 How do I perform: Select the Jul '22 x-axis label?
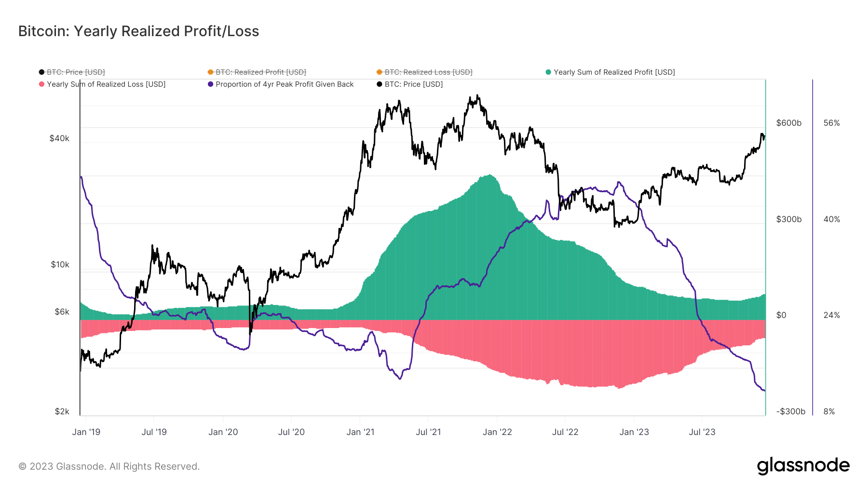click(x=565, y=432)
